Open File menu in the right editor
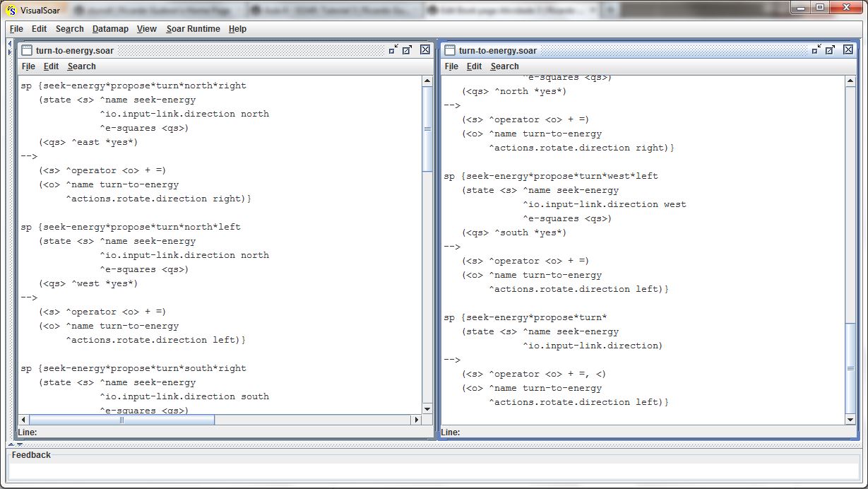The width and height of the screenshot is (868, 489). coord(451,66)
